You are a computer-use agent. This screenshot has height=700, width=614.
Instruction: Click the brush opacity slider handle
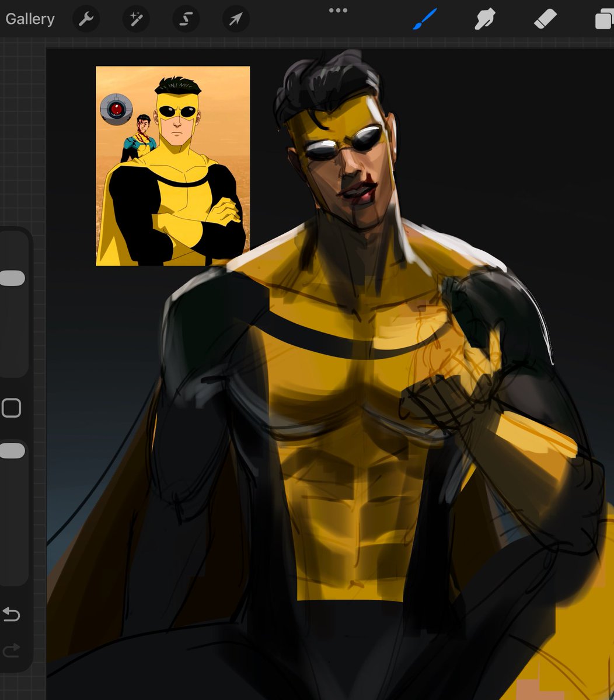click(x=12, y=451)
